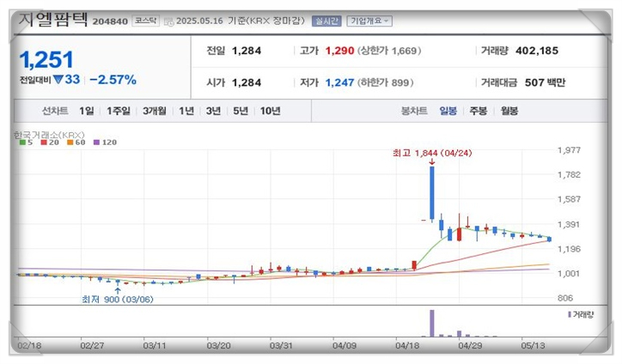This screenshot has height=364, width=622.
Task: Select the 10년 chart range
Action: (270, 111)
